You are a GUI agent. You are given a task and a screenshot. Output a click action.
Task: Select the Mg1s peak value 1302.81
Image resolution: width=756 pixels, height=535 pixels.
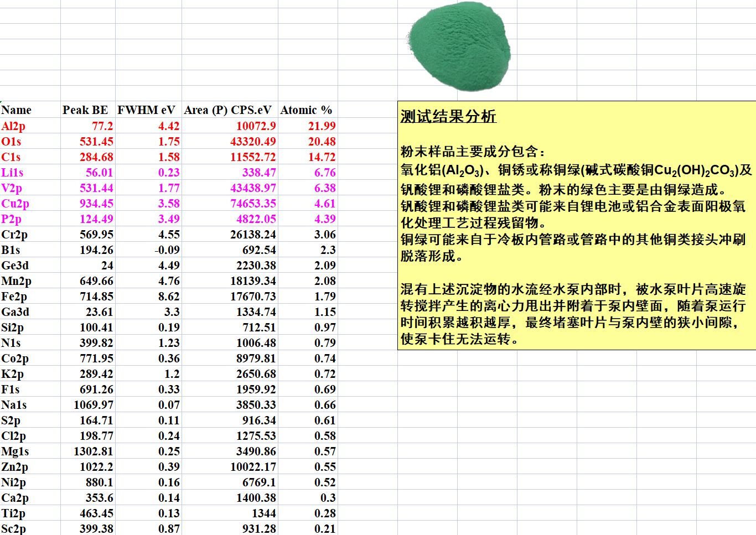point(94,451)
